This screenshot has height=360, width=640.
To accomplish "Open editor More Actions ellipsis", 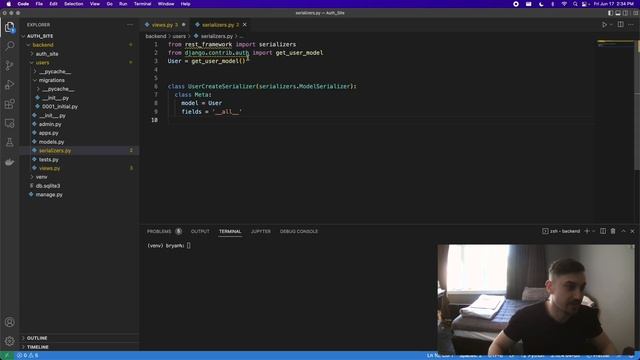I will tap(631, 24).
